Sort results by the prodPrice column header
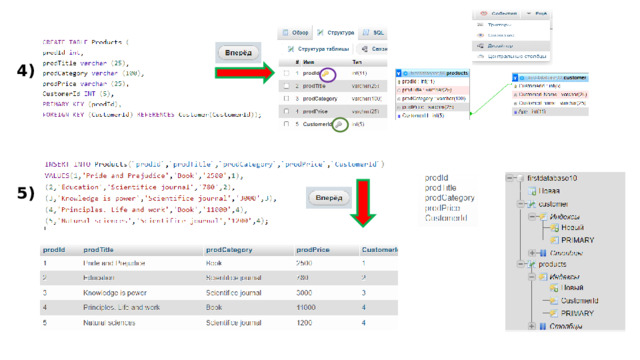 [x=313, y=250]
